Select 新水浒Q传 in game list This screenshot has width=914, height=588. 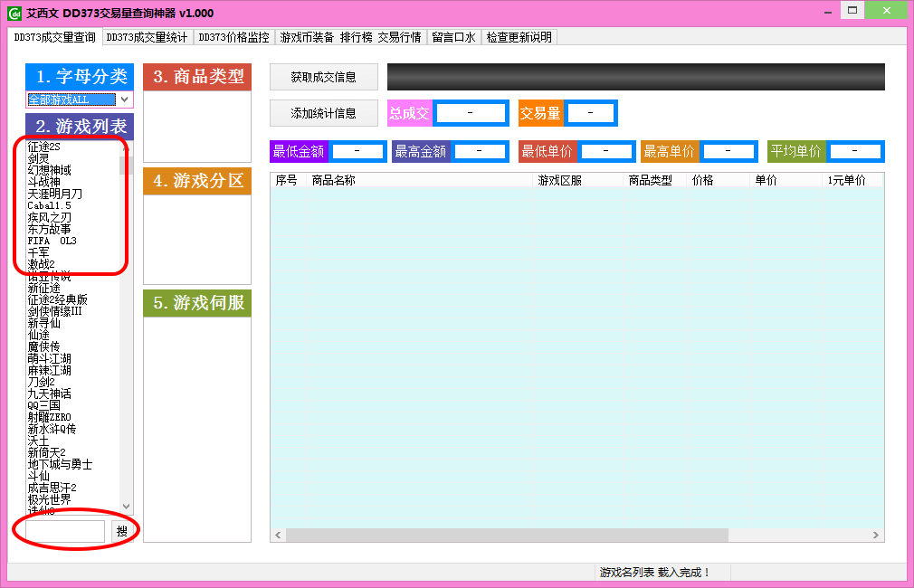[52, 429]
